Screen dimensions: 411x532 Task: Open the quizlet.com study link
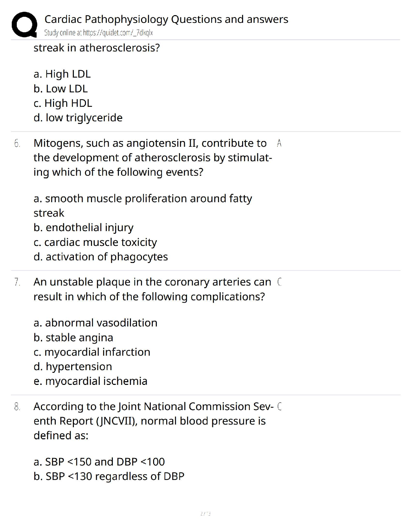pos(99,33)
